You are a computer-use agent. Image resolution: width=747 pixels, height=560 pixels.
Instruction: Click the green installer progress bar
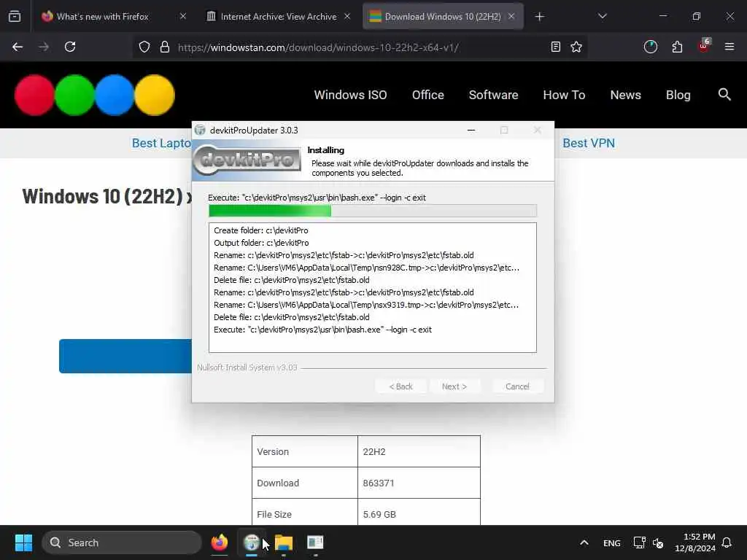pyautogui.click(x=373, y=211)
